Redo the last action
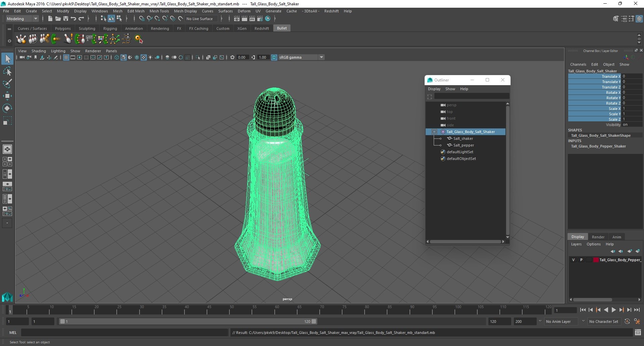Viewport: 644px width, 346px height. tap(81, 19)
